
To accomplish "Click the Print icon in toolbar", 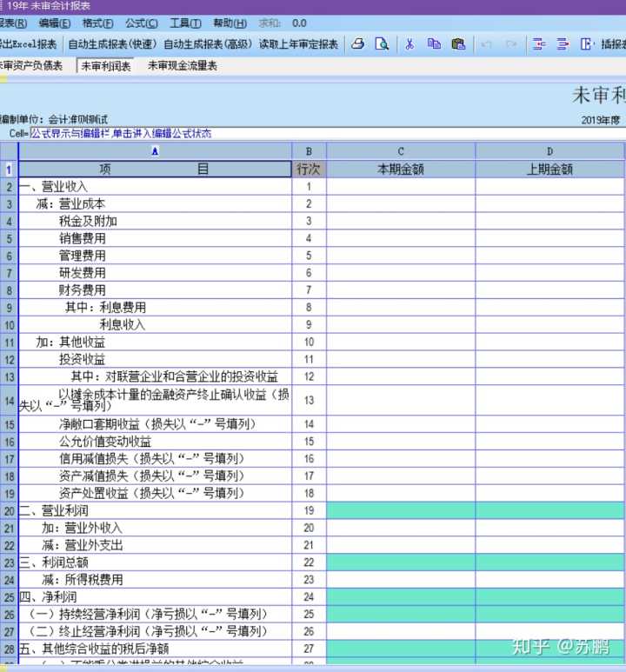I will [357, 43].
